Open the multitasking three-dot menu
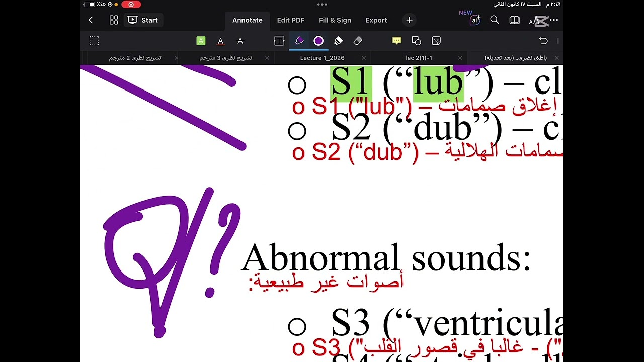The width and height of the screenshot is (644, 362). point(322,4)
